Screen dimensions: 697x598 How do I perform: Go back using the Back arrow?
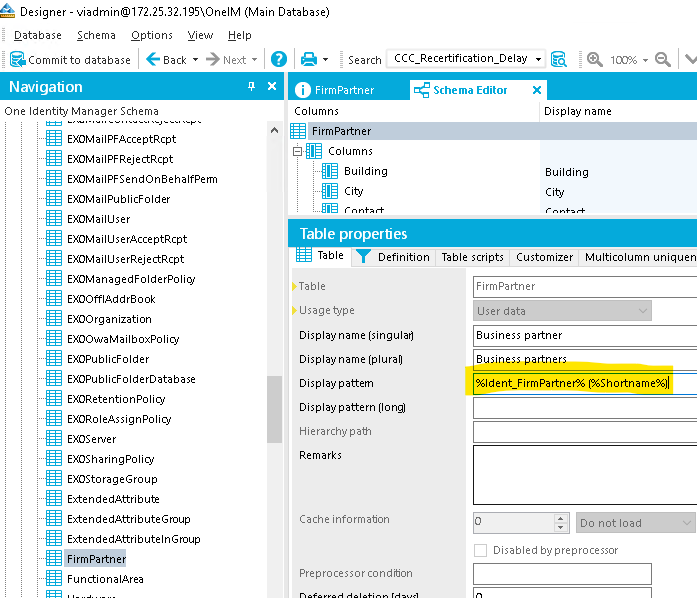click(x=166, y=60)
